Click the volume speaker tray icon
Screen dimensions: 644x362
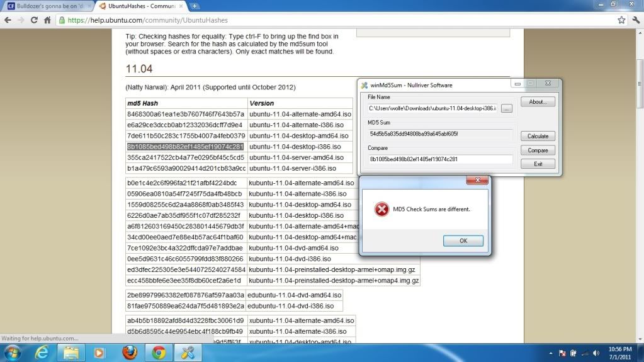[x=596, y=353]
